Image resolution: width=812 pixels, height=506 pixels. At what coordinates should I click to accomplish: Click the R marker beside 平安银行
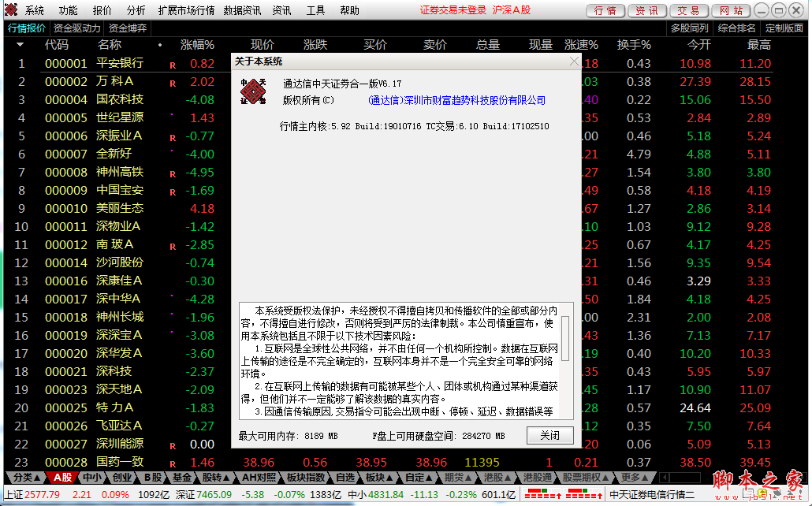pyautogui.click(x=173, y=65)
